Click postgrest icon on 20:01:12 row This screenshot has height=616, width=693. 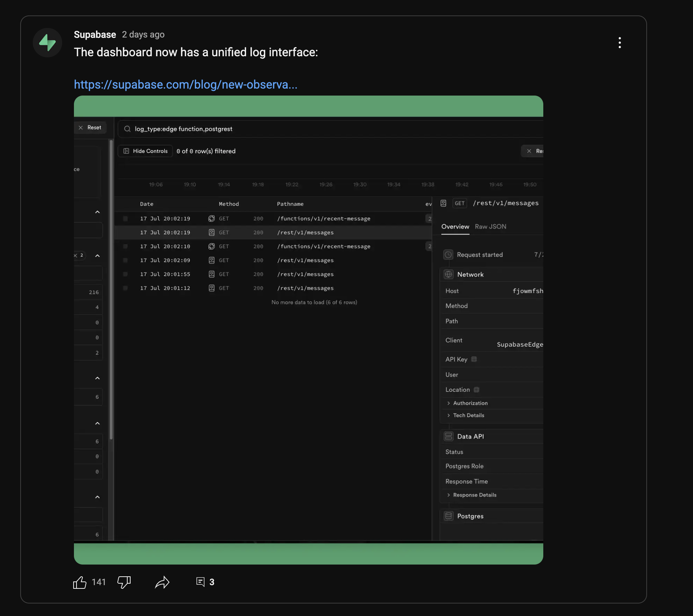[212, 288]
